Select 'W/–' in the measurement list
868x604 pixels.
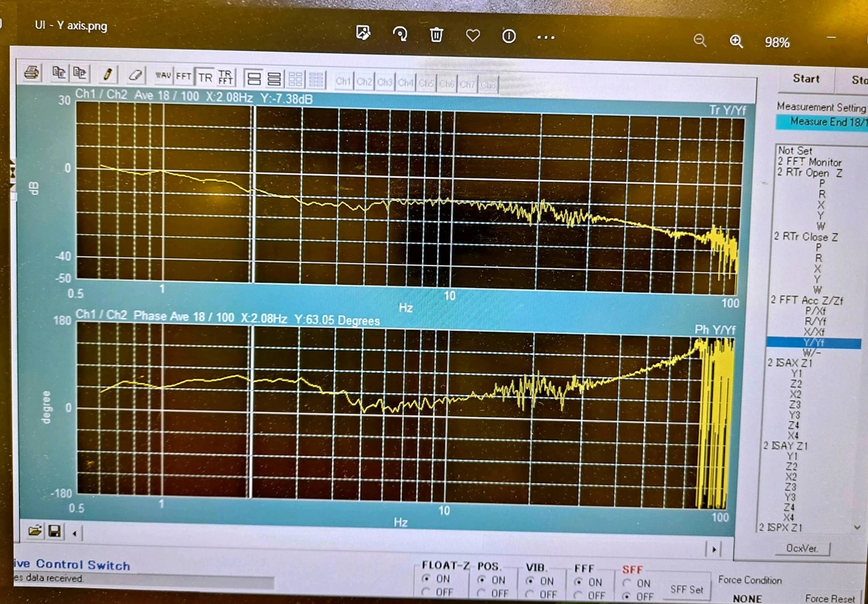pos(812,353)
